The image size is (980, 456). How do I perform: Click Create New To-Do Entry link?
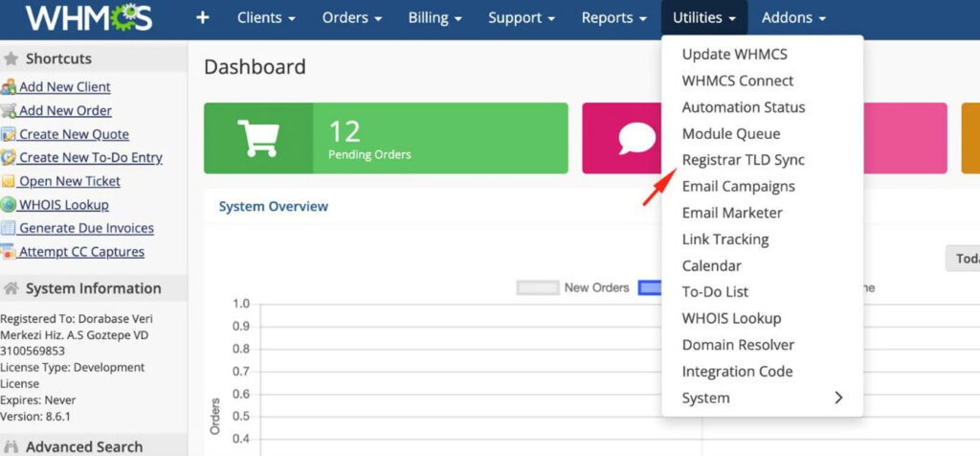90,157
